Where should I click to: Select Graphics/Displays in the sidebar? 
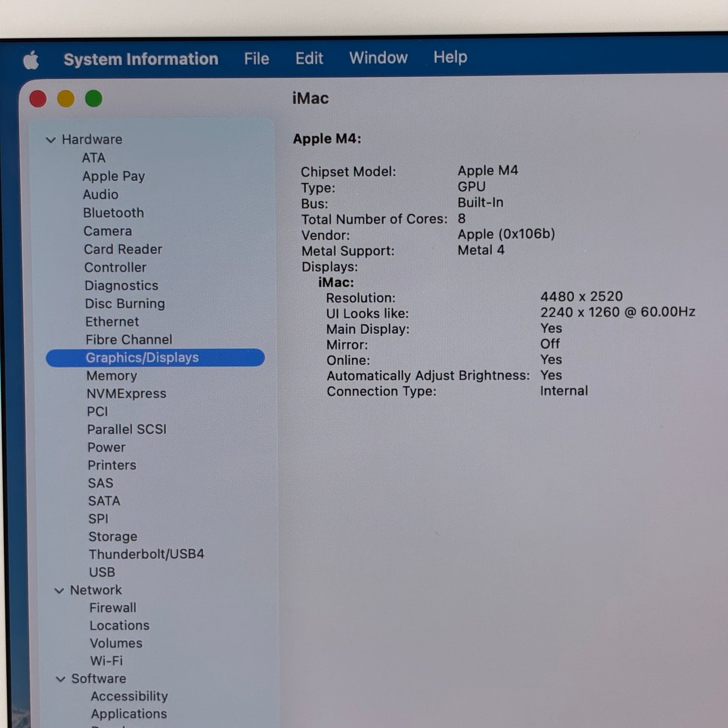coord(155,358)
